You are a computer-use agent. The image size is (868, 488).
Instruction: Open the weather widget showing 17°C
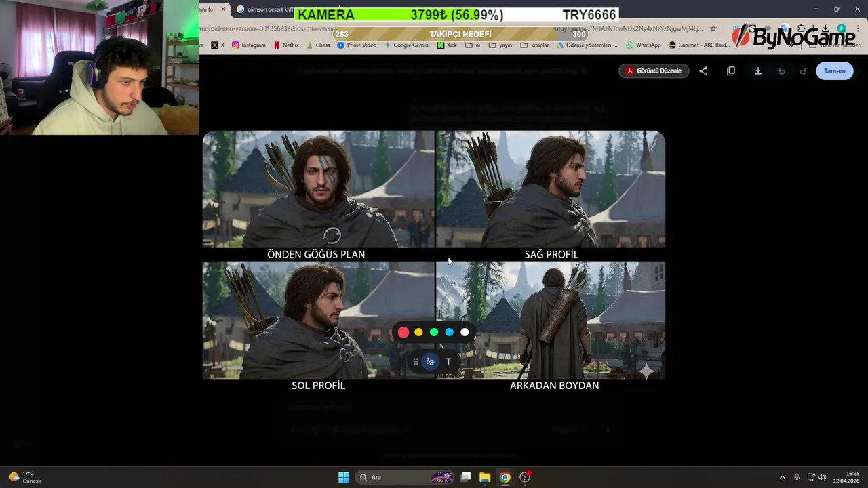click(x=25, y=477)
